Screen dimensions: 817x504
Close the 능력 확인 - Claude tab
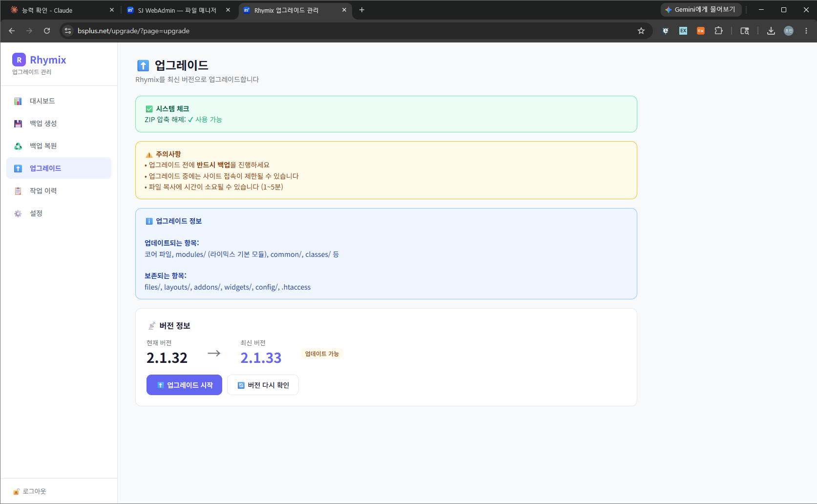click(x=112, y=10)
